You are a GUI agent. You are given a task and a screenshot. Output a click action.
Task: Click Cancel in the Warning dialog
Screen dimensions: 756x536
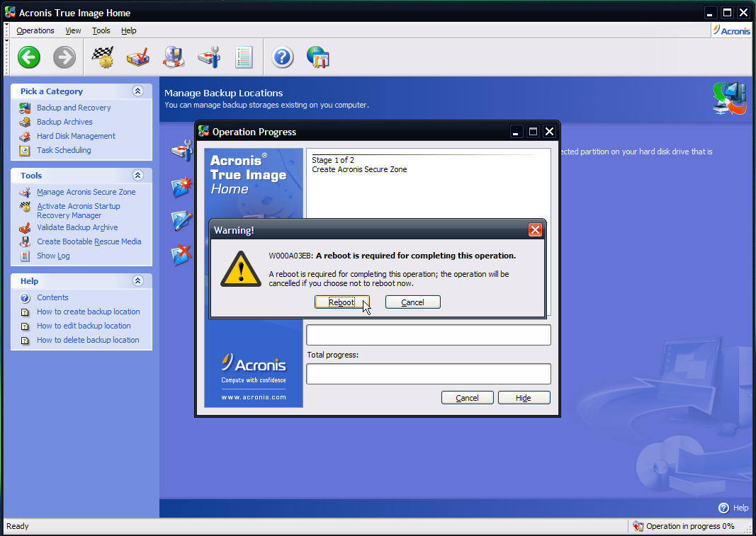click(x=412, y=302)
